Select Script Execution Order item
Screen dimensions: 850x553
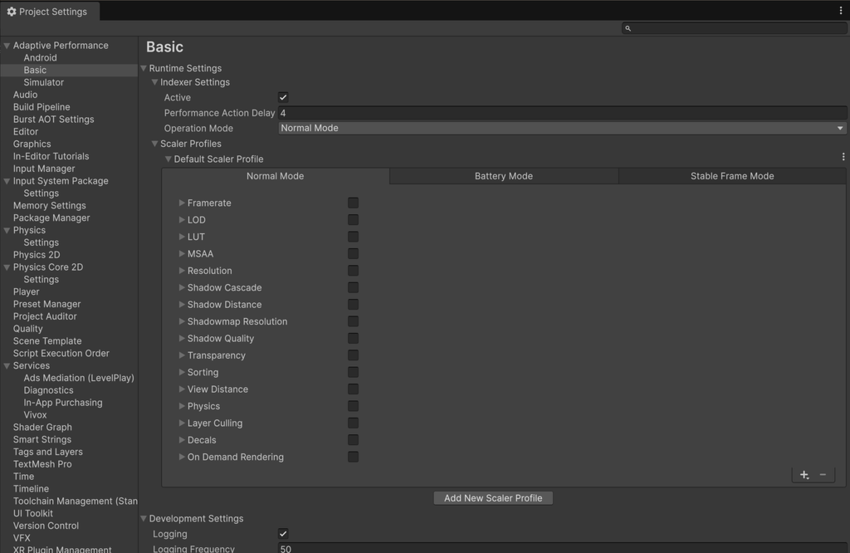tap(61, 353)
